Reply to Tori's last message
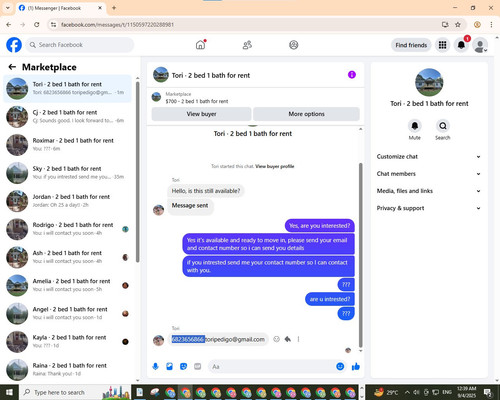 point(288,339)
